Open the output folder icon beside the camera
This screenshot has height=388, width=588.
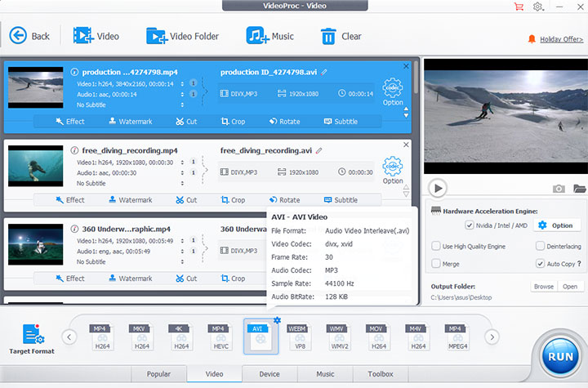click(579, 189)
